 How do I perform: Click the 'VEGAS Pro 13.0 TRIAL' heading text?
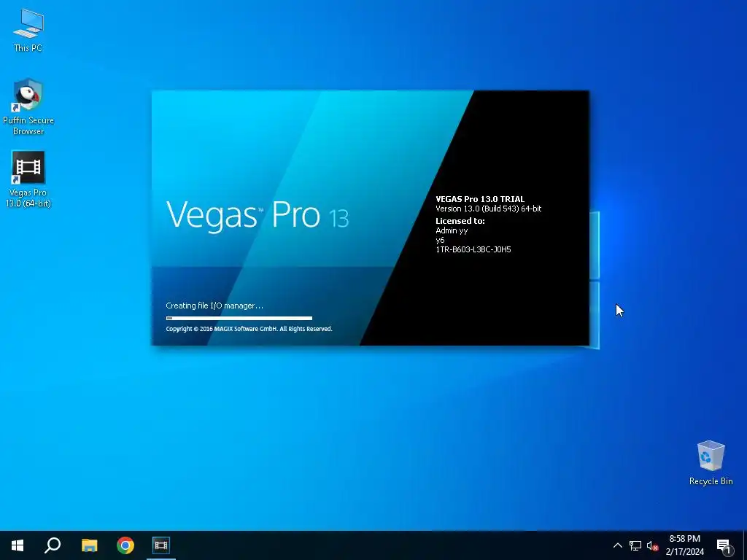pos(480,199)
